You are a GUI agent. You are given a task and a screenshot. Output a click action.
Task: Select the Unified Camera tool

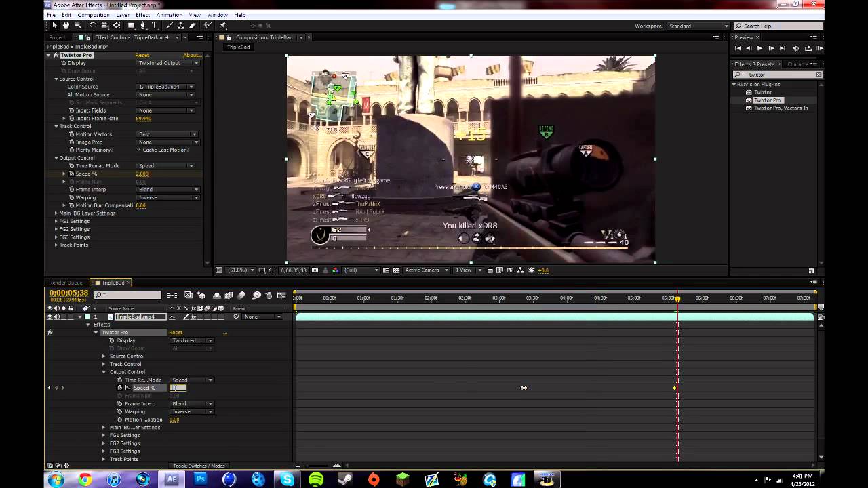pyautogui.click(x=104, y=26)
